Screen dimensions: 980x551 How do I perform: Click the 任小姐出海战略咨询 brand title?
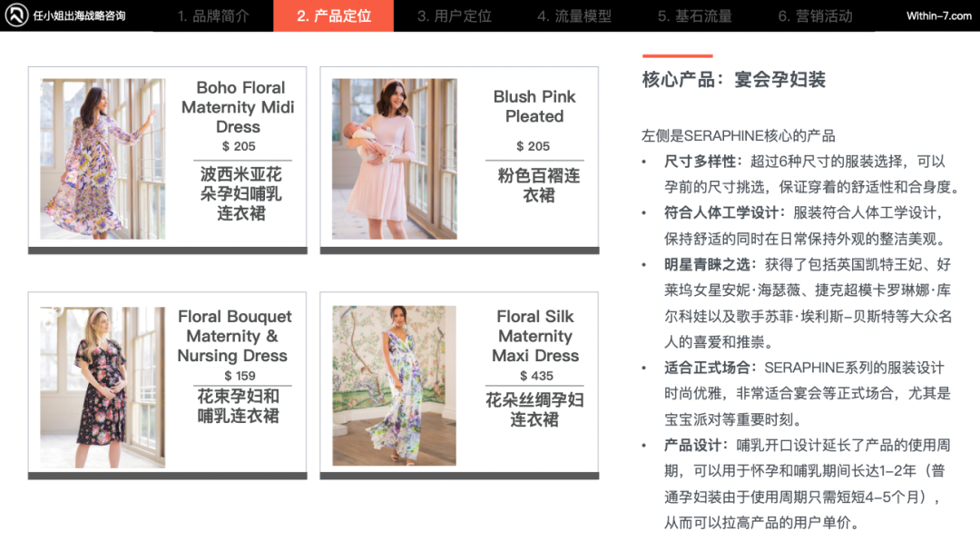pos(79,15)
